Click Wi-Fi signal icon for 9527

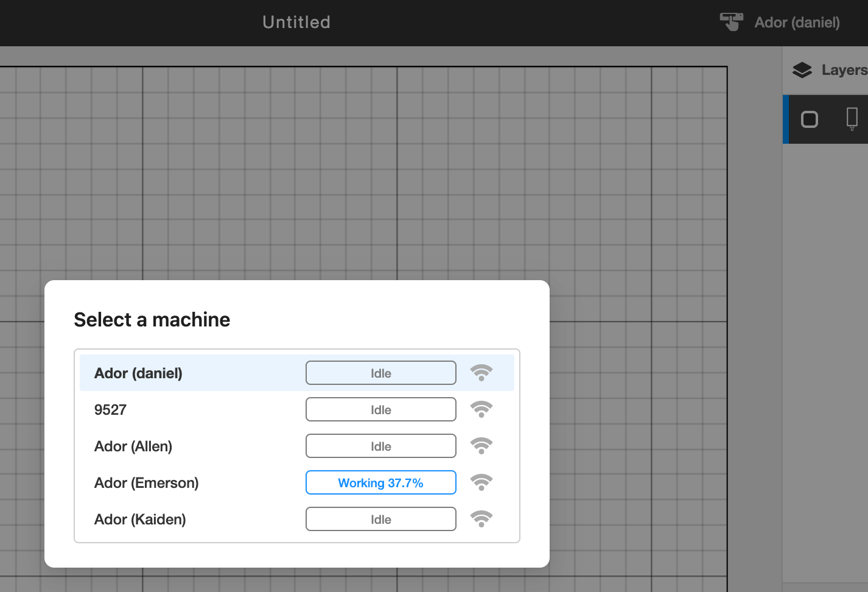(481, 409)
